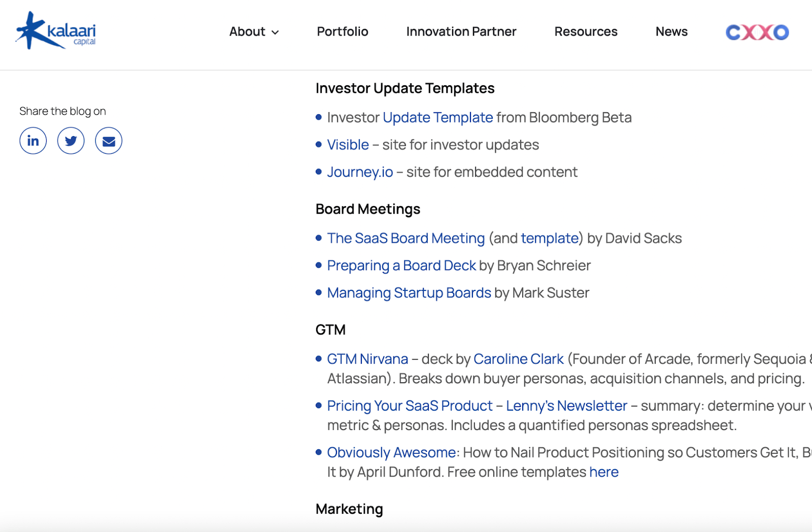Open the Resources section

[586, 31]
